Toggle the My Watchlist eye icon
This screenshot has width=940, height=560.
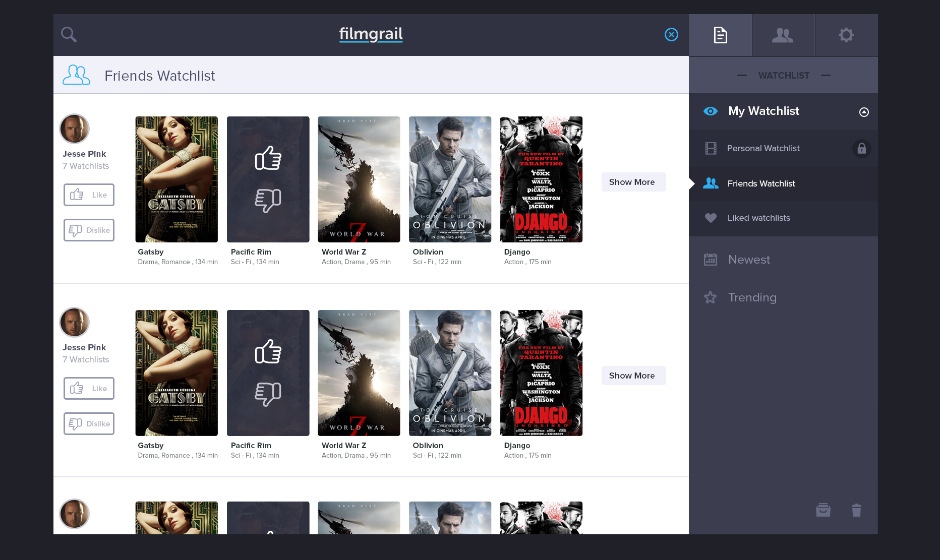[x=710, y=111]
